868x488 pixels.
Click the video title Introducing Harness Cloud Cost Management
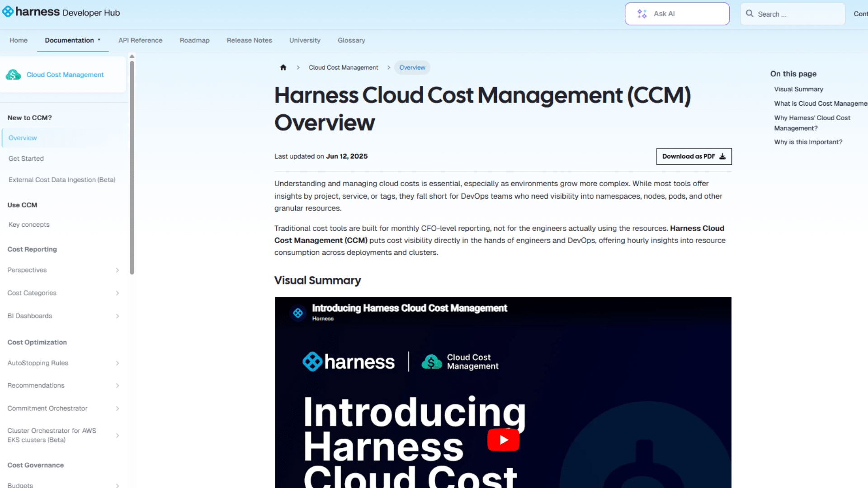click(410, 308)
